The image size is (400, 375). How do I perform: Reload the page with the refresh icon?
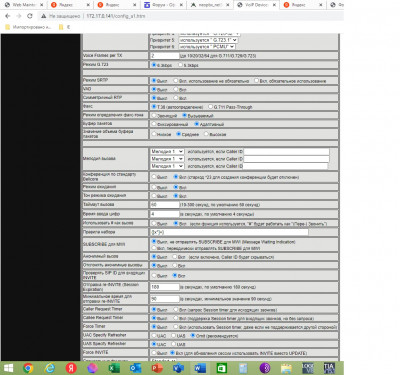coord(30,16)
